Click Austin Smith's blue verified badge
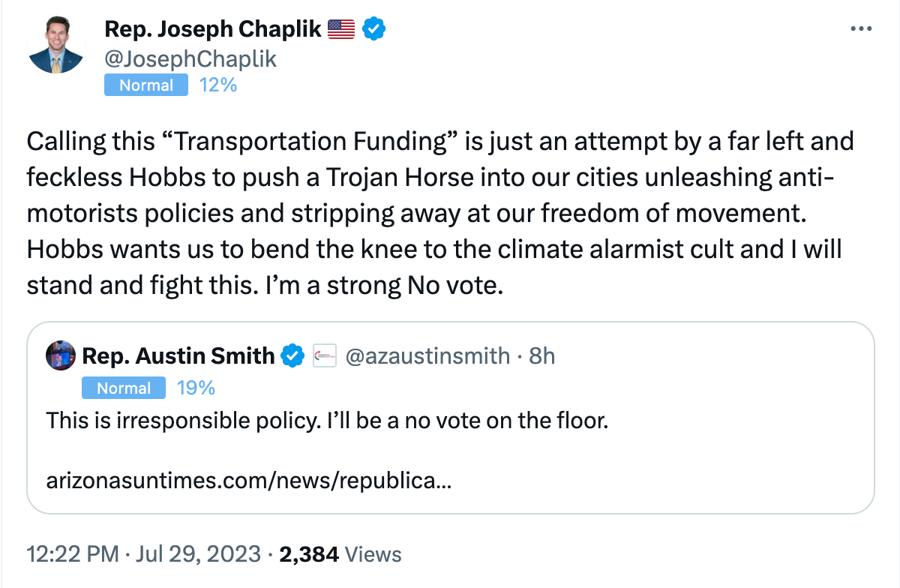900x588 pixels. tap(292, 355)
